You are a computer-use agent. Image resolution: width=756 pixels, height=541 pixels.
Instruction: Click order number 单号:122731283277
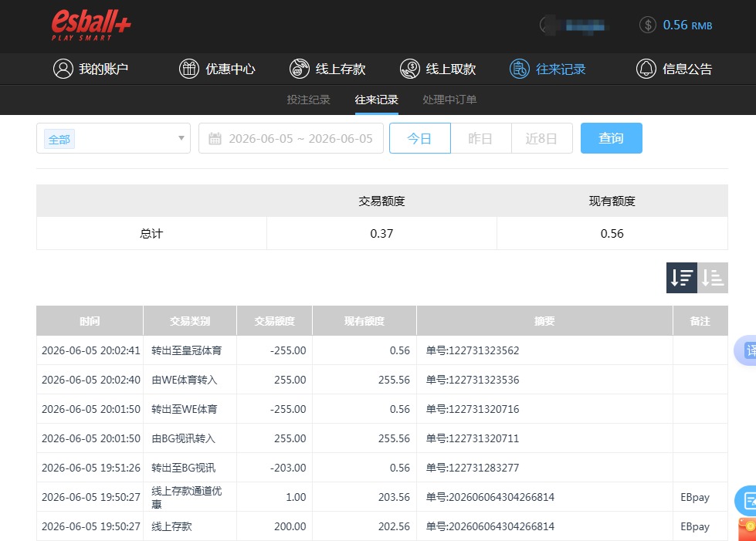tap(473, 468)
